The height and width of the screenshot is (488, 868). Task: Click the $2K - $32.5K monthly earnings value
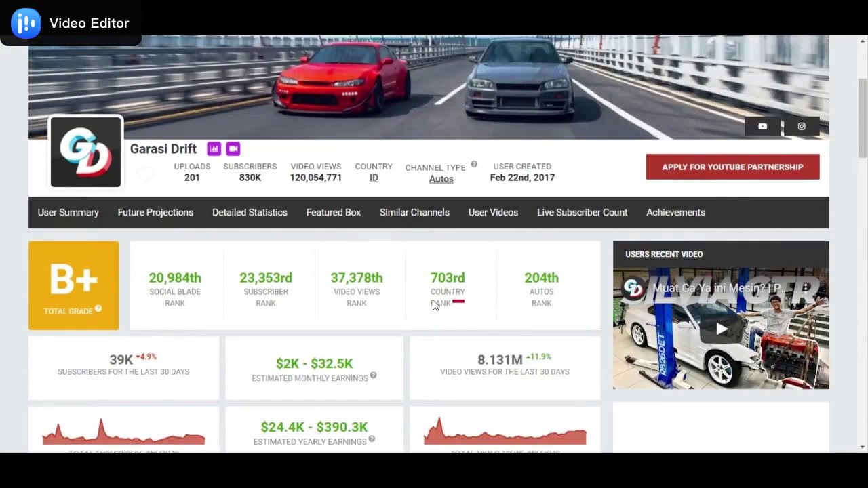tap(314, 363)
